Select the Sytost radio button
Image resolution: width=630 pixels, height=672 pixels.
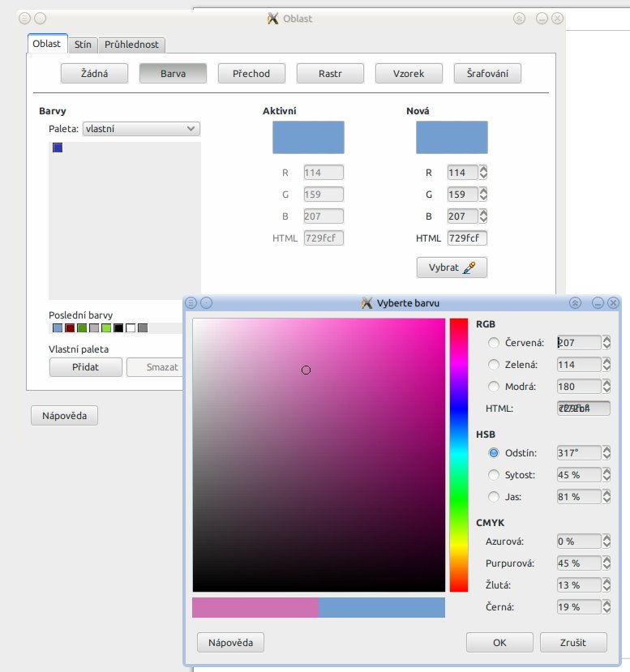pos(494,475)
